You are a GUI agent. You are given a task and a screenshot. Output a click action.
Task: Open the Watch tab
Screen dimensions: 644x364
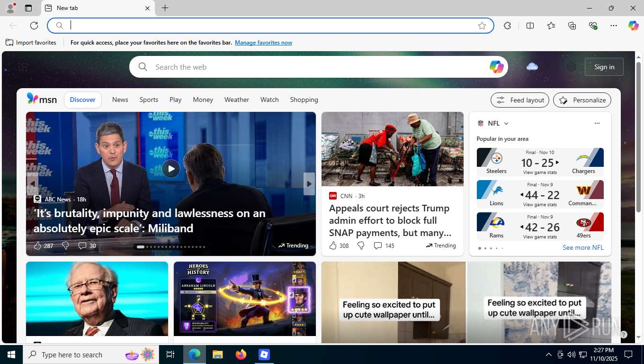pos(269,100)
